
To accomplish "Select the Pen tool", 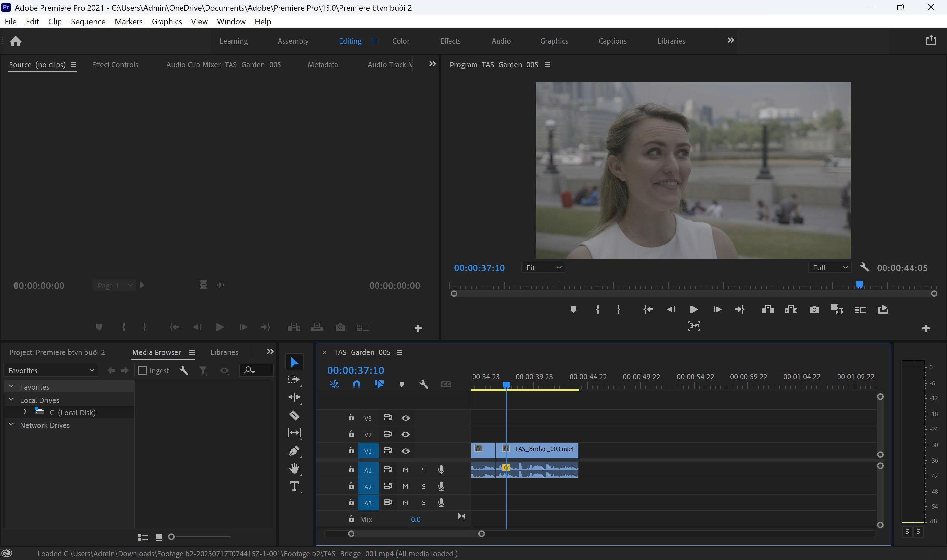I will 294,451.
